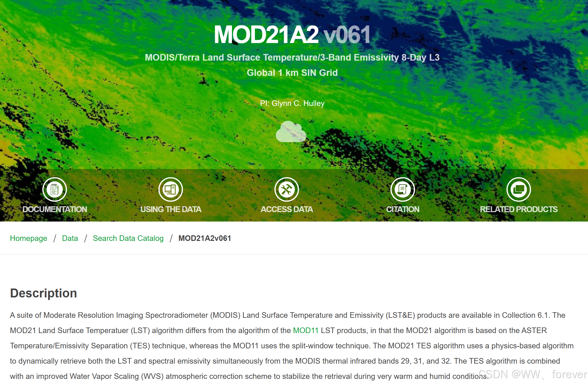The width and height of the screenshot is (588, 384).
Task: Click the Description section heading
Action: pos(44,293)
